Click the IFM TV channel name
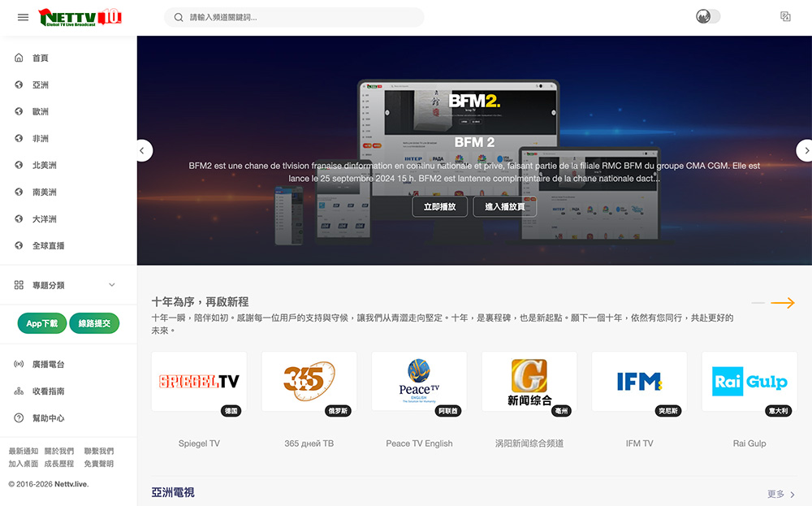This screenshot has width=812, height=506. pos(639,443)
